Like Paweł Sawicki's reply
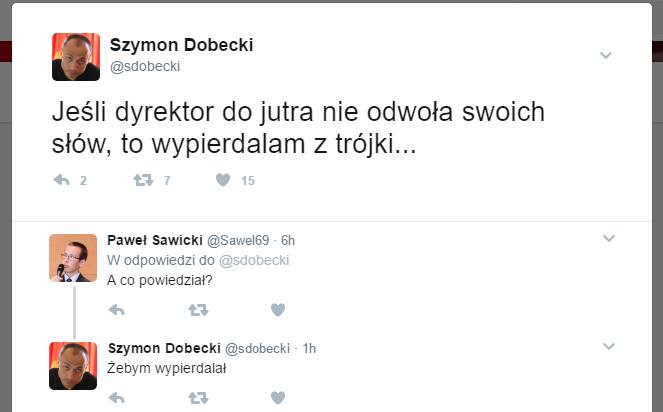Screen dimensions: 663x412 pos(278,310)
